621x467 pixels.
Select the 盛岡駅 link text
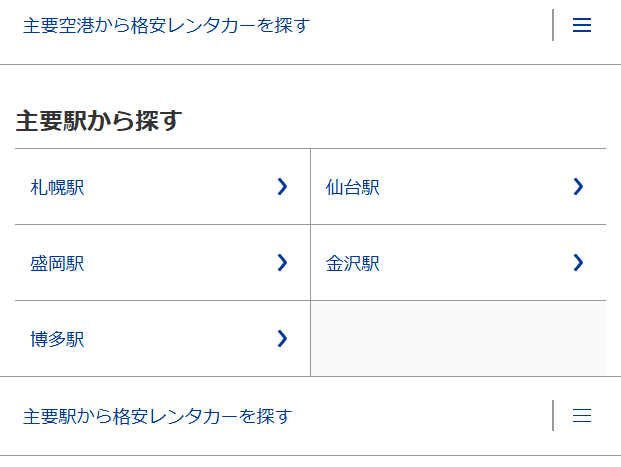(x=57, y=264)
